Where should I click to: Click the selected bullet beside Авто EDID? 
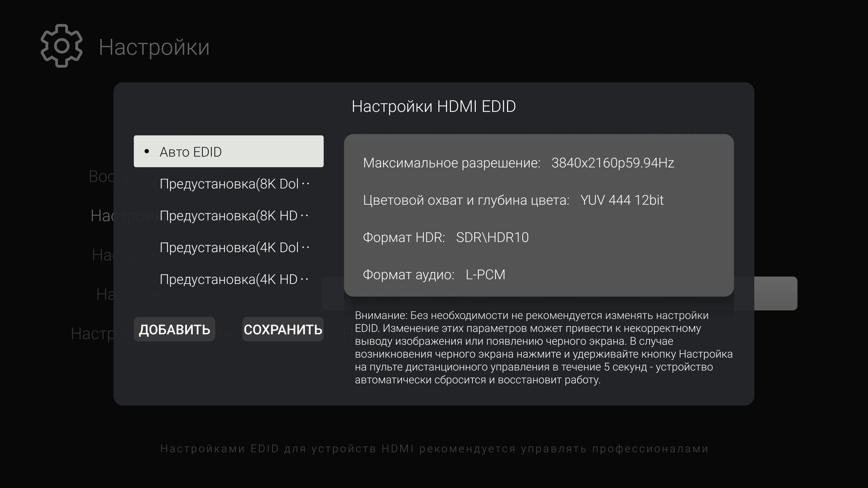(147, 151)
